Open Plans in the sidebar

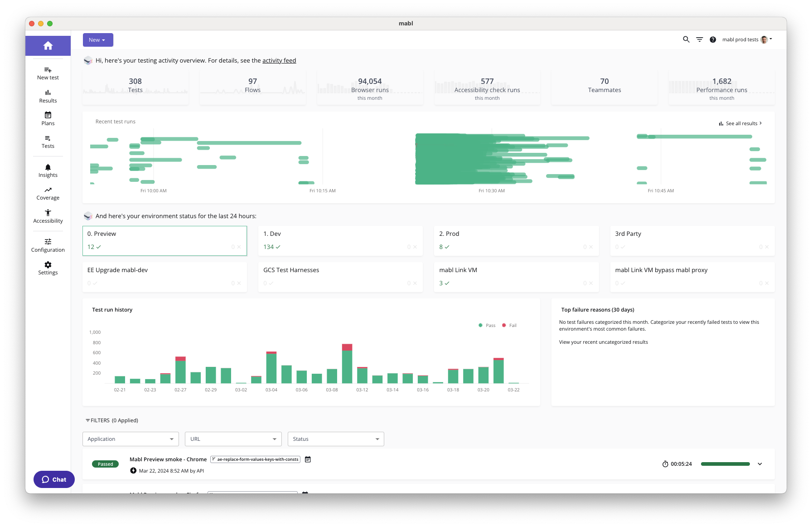(x=48, y=119)
